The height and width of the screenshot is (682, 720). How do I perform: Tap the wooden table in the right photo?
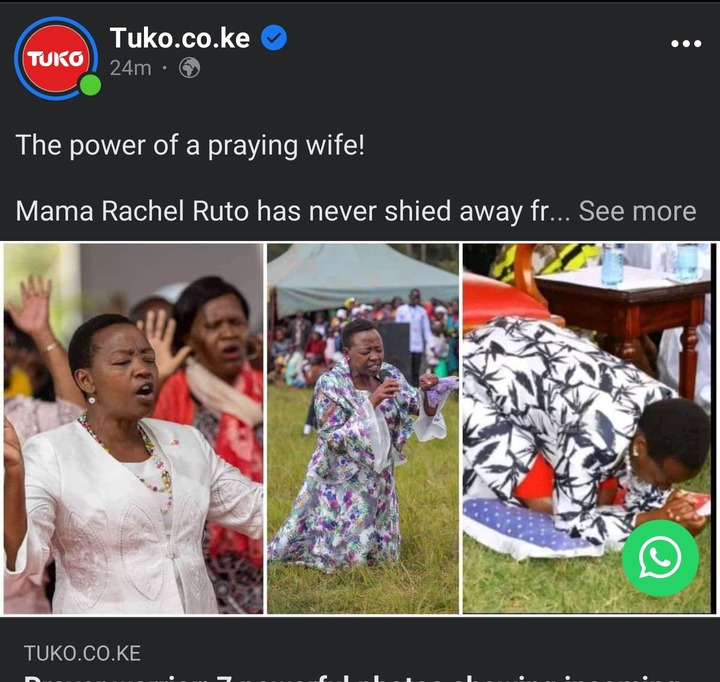[623, 319]
